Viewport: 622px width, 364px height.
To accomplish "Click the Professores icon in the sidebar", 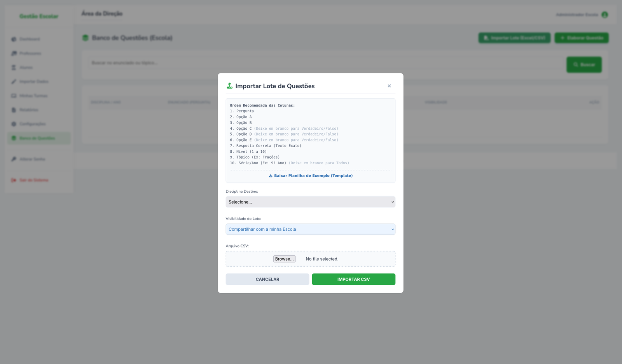I will click(x=14, y=53).
